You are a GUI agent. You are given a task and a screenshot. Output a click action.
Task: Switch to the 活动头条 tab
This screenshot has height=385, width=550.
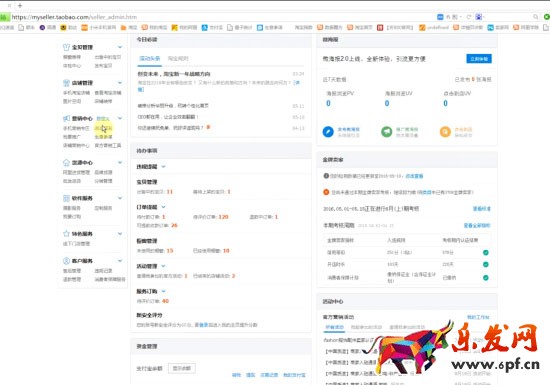pos(150,59)
